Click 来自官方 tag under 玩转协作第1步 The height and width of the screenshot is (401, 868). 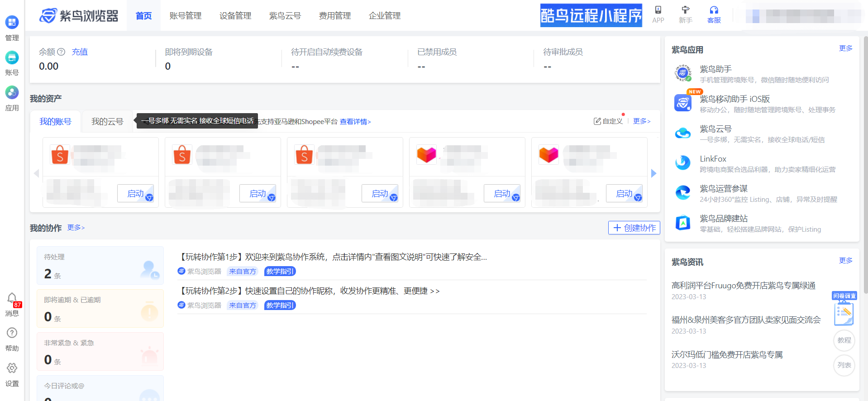243,272
